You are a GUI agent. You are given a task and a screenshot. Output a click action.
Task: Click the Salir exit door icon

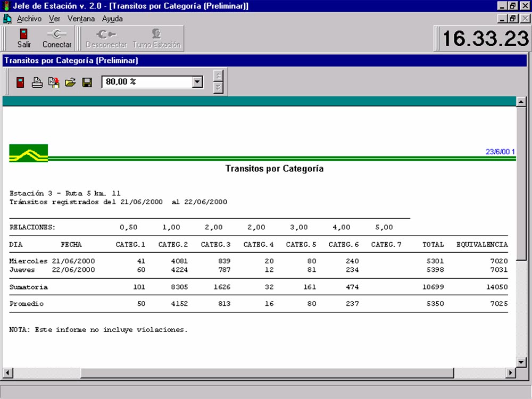[x=23, y=34]
